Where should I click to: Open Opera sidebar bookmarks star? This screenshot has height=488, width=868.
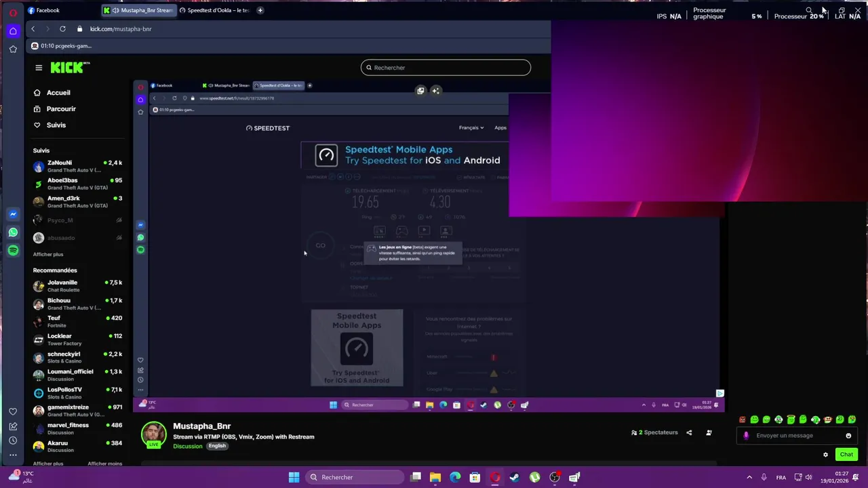[x=13, y=49]
